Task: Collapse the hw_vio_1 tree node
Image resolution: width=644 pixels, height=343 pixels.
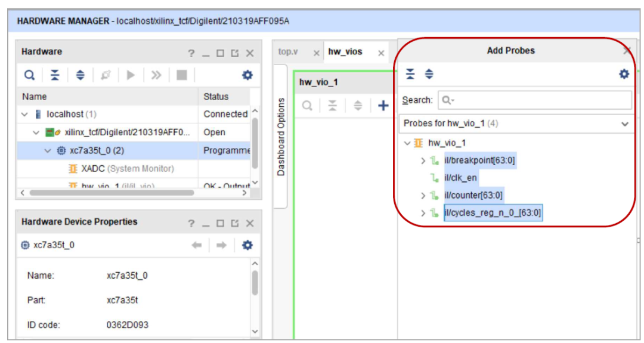Action: click(407, 143)
